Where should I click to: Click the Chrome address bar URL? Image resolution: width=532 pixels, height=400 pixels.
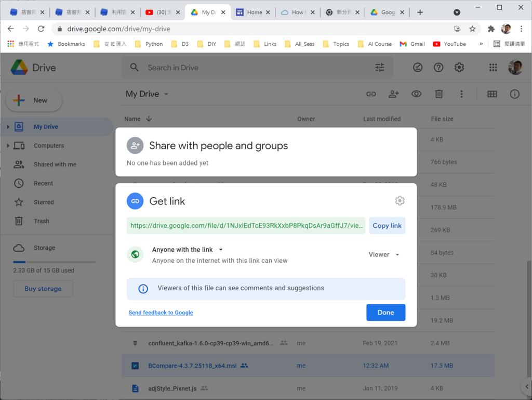(x=119, y=29)
